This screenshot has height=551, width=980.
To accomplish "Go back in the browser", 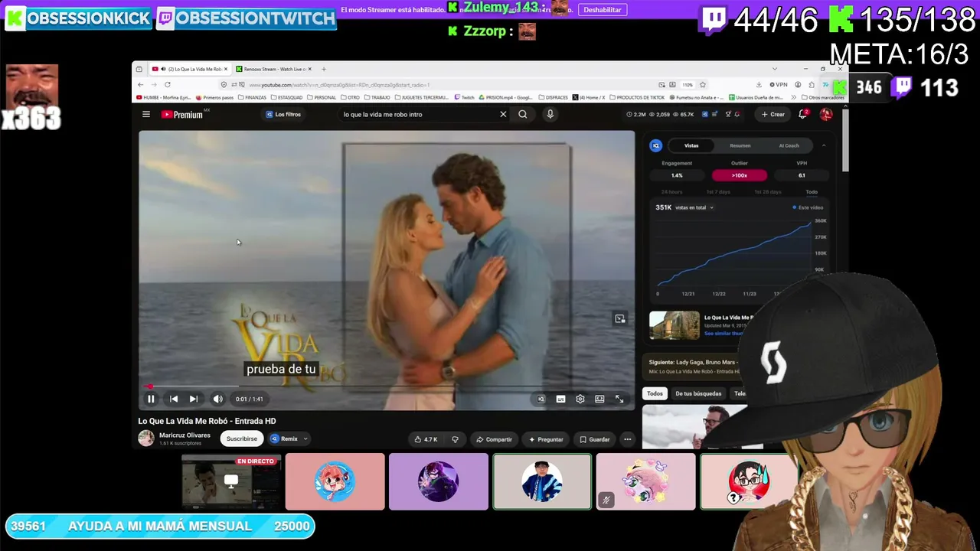I will click(140, 85).
